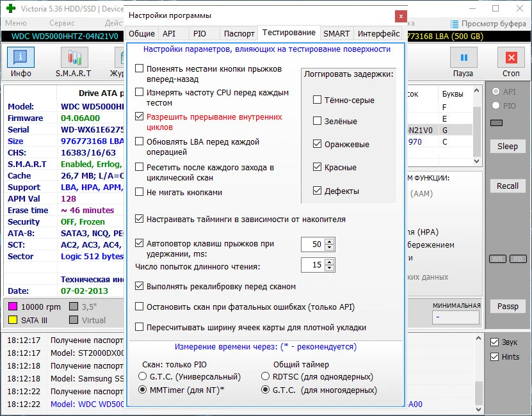
Task: Select the API radio button on right panel
Action: pyautogui.click(x=496, y=92)
